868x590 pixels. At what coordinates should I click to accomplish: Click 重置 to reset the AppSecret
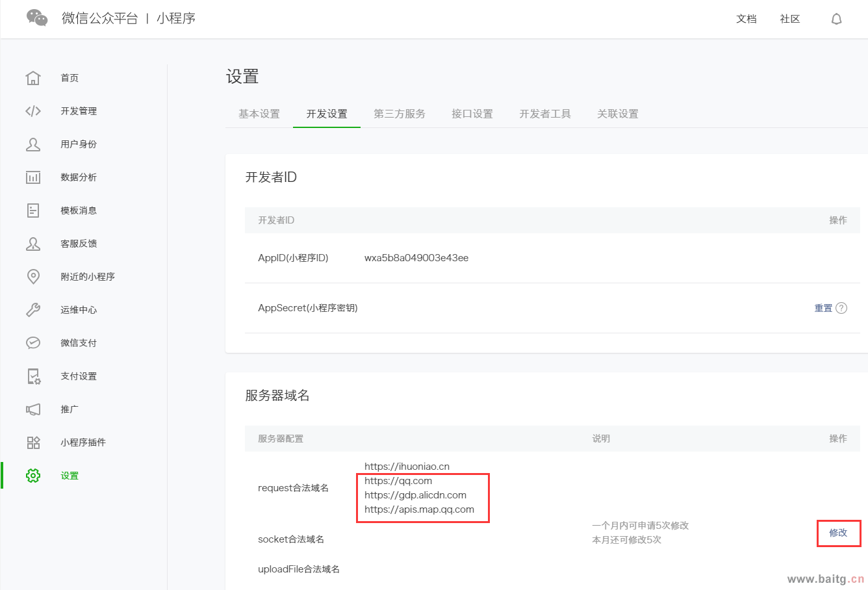click(823, 308)
